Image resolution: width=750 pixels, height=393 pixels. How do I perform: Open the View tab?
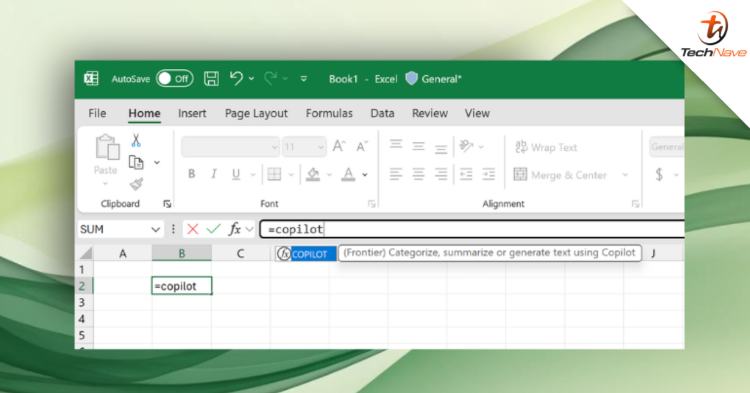[x=477, y=113]
